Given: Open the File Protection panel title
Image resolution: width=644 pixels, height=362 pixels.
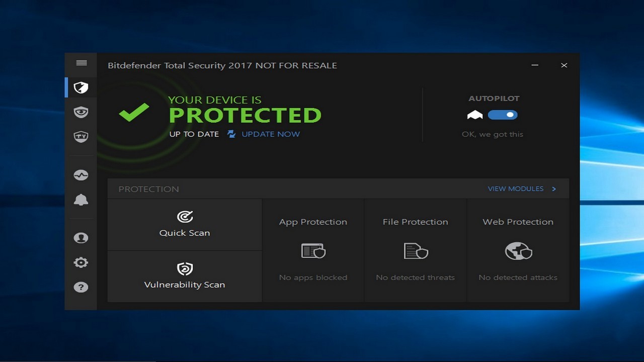Looking at the screenshot, I should 416,222.
